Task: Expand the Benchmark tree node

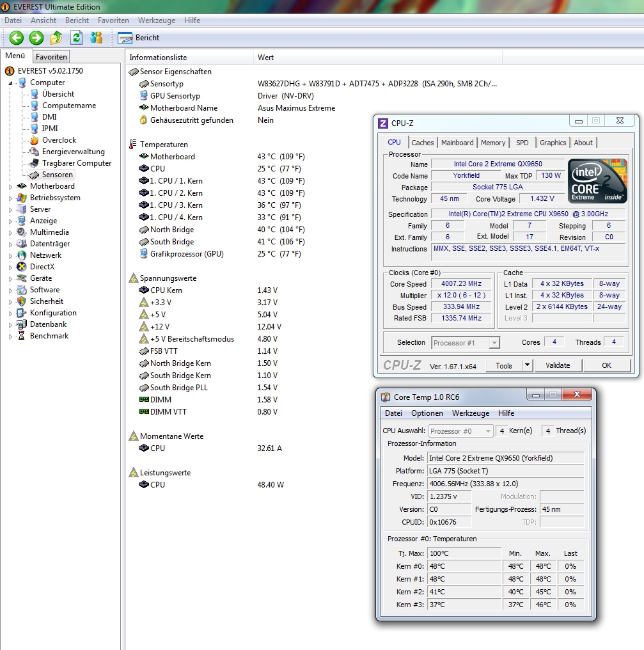Action: tap(10, 336)
